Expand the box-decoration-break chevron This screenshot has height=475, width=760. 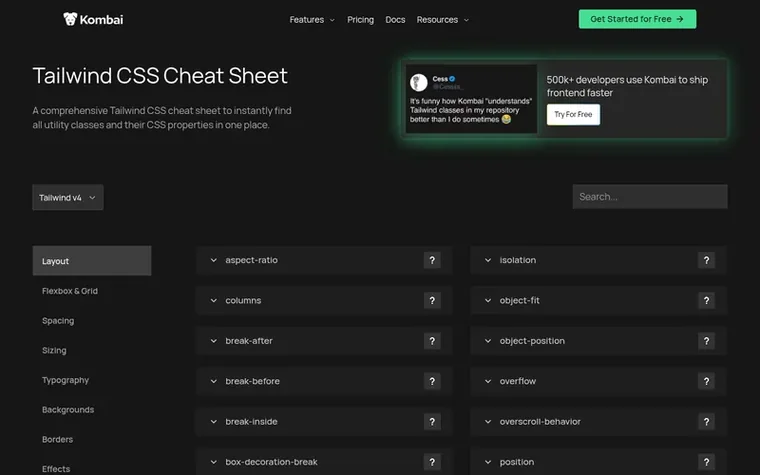(213, 462)
